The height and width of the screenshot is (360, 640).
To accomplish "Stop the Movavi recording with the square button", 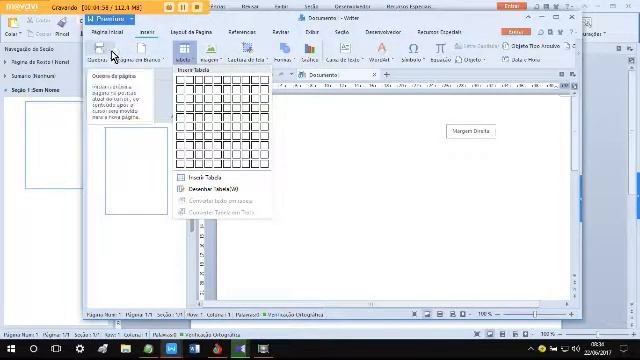I will click(197, 7).
